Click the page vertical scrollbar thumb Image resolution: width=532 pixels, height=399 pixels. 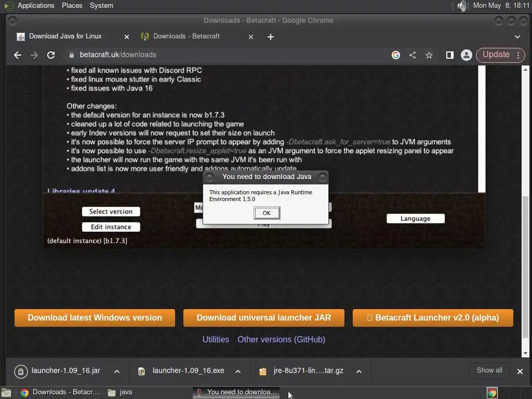click(x=525, y=268)
